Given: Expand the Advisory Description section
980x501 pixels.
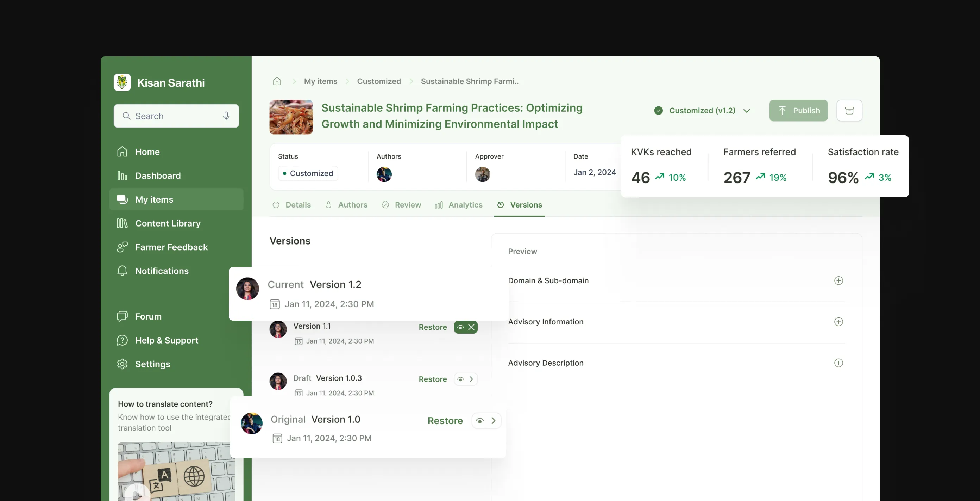Looking at the screenshot, I should point(838,363).
